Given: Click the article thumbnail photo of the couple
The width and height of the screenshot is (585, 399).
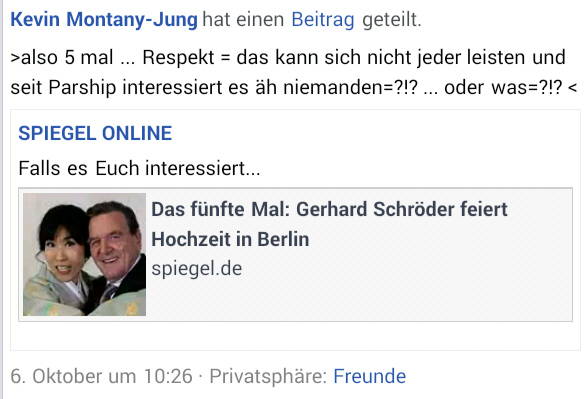Looking at the screenshot, I should (x=84, y=255).
